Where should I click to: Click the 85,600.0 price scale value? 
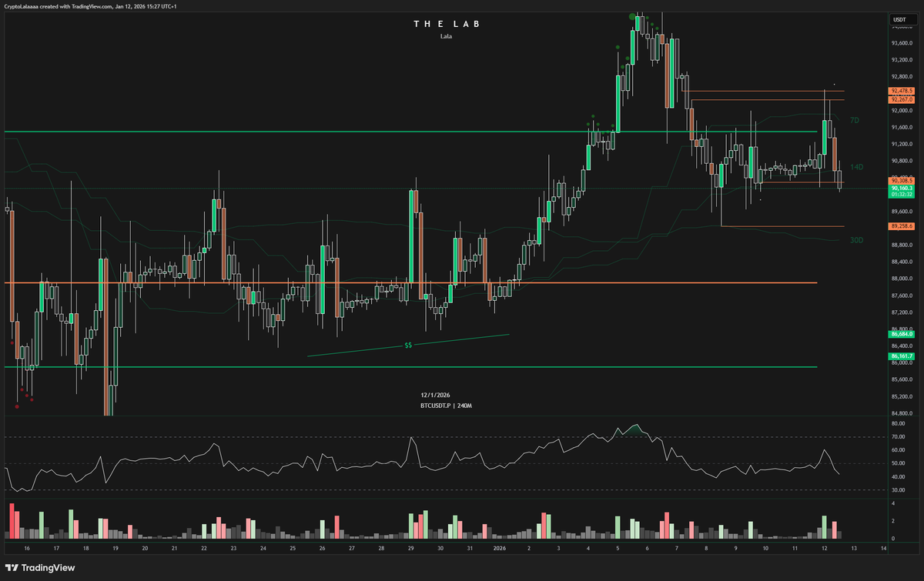[902, 379]
